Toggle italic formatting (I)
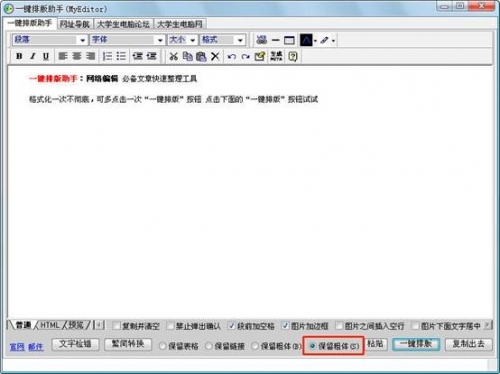Viewport: 500px width, 374px height. pyautogui.click(x=33, y=56)
